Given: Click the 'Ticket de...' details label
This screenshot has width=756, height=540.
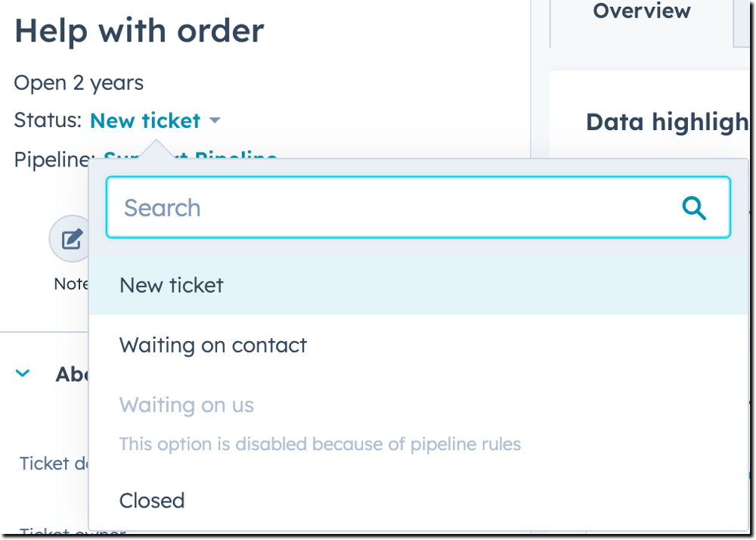Looking at the screenshot, I should click(x=53, y=464).
